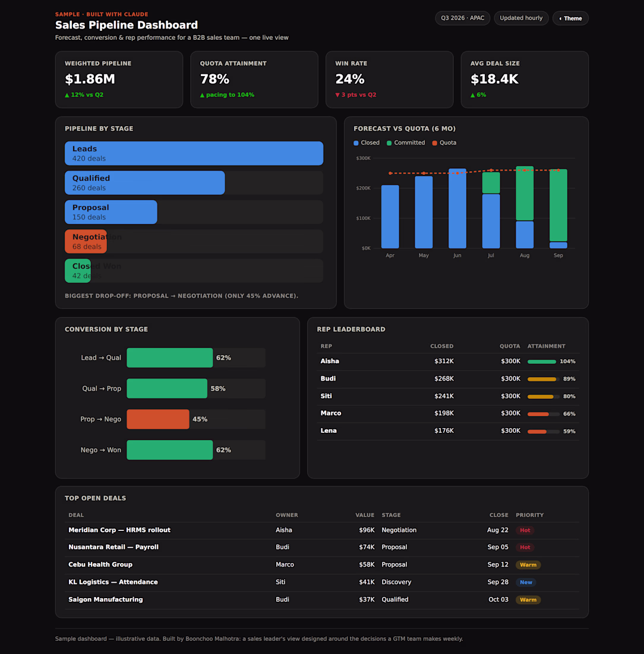Viewport: 644px width, 654px height.
Task: Click the Warm badge for Cebu Health Group
Action: click(x=528, y=565)
